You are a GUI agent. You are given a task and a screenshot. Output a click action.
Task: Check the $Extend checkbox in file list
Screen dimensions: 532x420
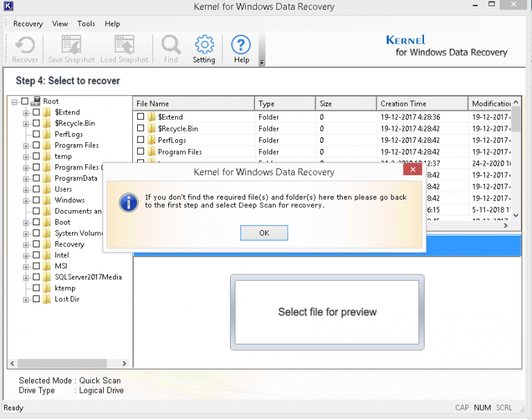pyautogui.click(x=141, y=116)
